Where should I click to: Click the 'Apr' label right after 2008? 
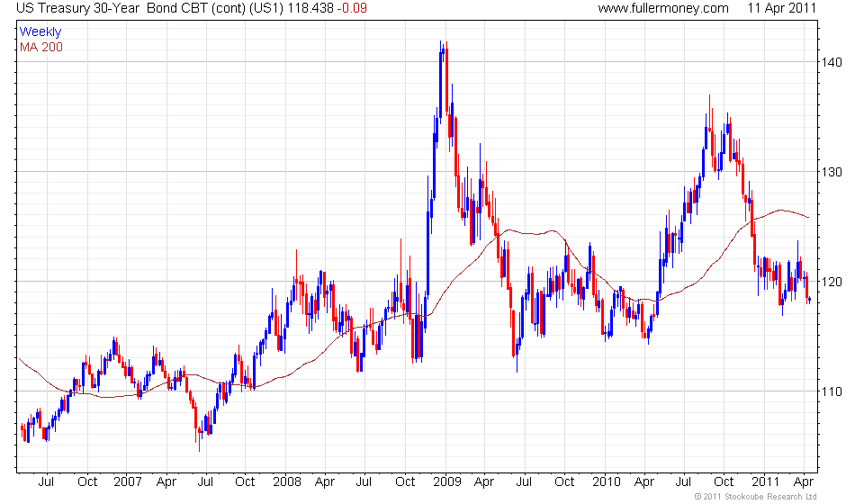coord(325,482)
